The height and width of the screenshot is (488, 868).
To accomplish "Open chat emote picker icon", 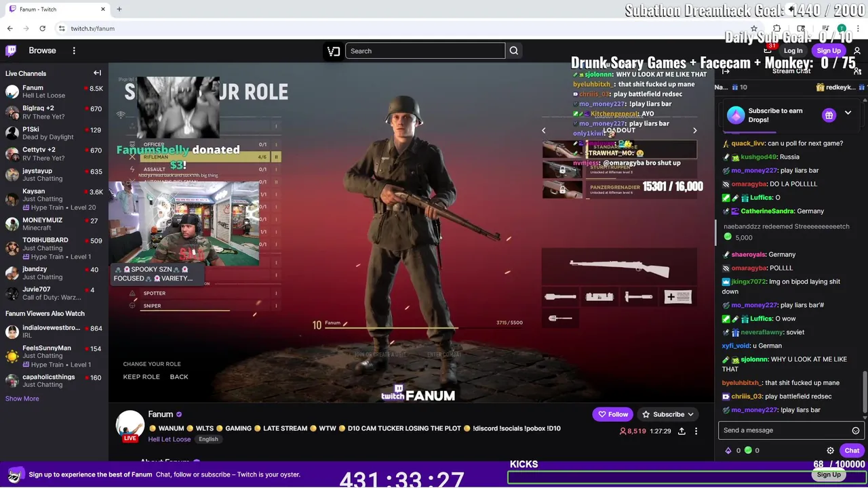I will coord(856,430).
